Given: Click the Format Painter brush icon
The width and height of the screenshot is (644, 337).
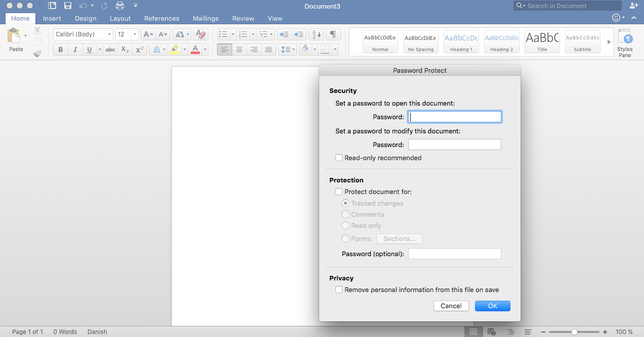Looking at the screenshot, I should 37,54.
